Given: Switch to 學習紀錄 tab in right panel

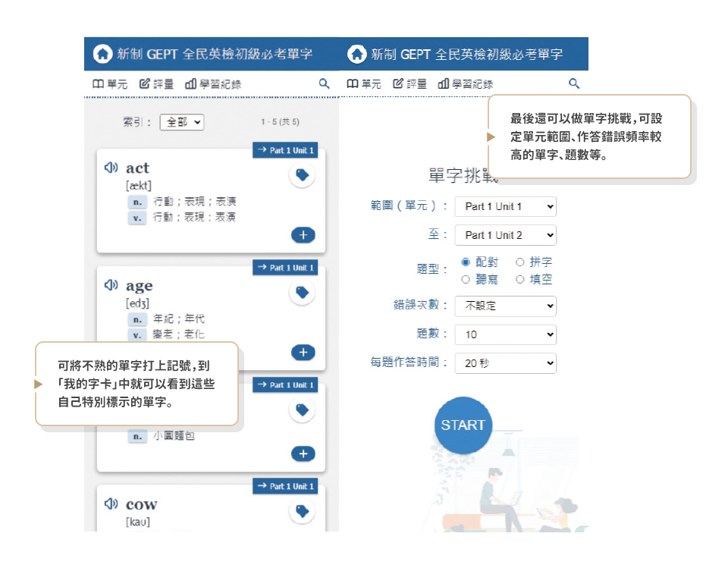Looking at the screenshot, I should click(x=465, y=84).
